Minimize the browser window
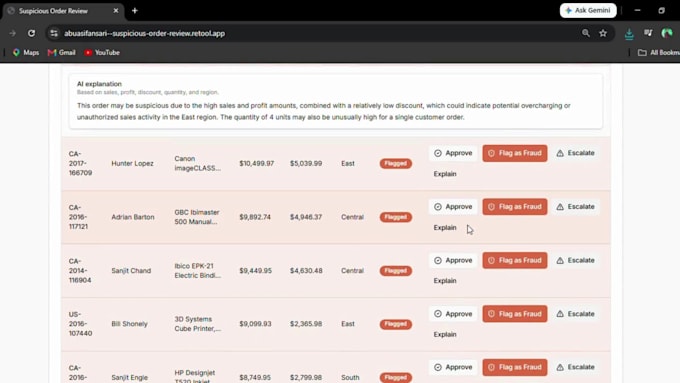680x383 pixels. point(637,10)
